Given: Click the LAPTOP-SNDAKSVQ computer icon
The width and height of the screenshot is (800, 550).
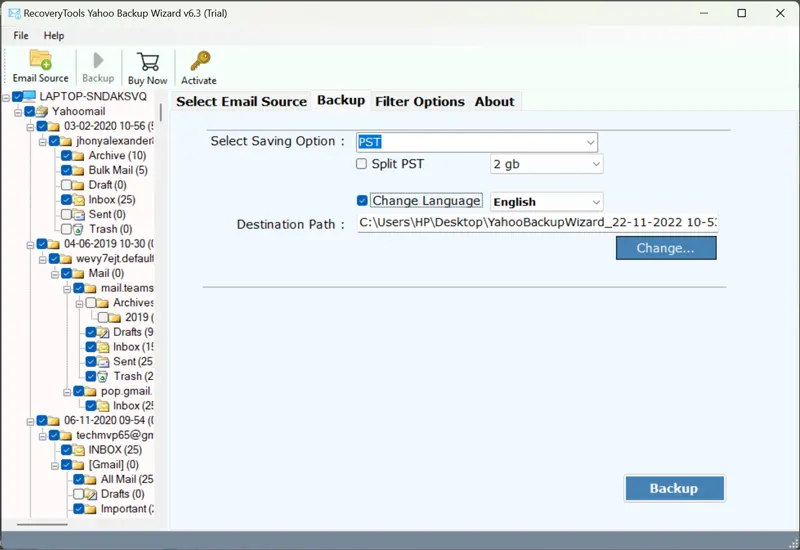Looking at the screenshot, I should pyautogui.click(x=30, y=97).
